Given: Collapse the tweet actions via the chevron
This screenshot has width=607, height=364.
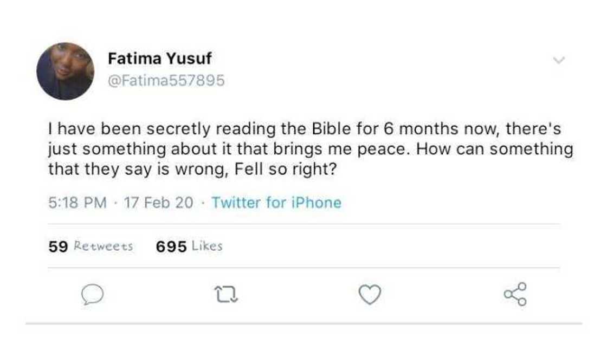Looking at the screenshot, I should [x=558, y=61].
